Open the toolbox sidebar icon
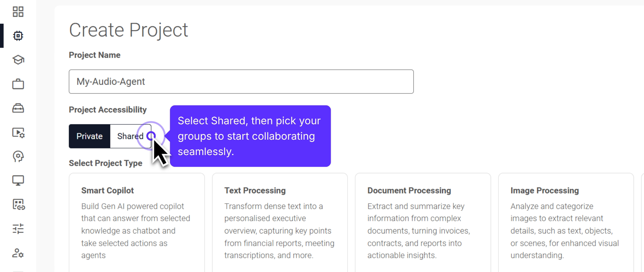The width and height of the screenshot is (644, 272). [x=18, y=108]
